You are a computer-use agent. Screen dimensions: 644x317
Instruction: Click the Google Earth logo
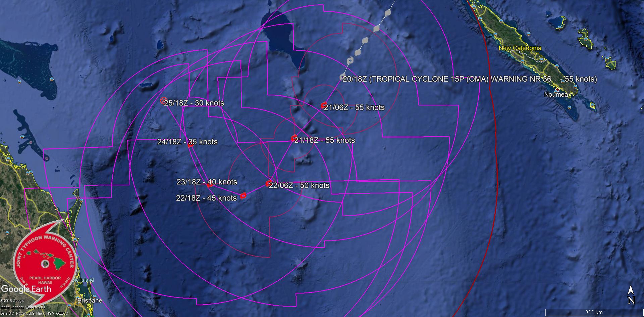coord(26,289)
